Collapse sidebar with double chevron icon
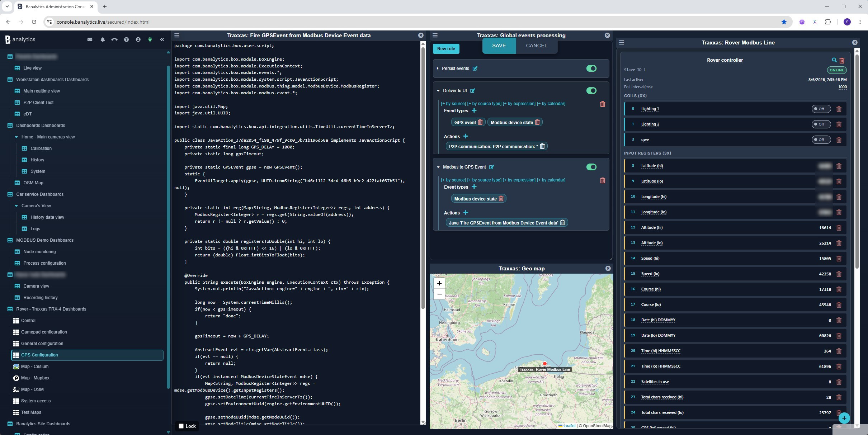The height and width of the screenshot is (435, 868). (162, 39)
